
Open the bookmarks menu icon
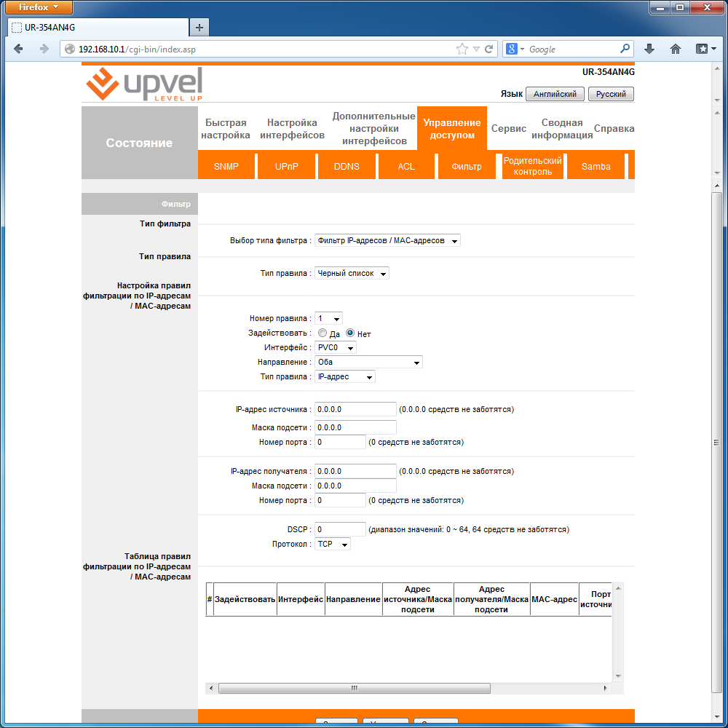point(705,49)
